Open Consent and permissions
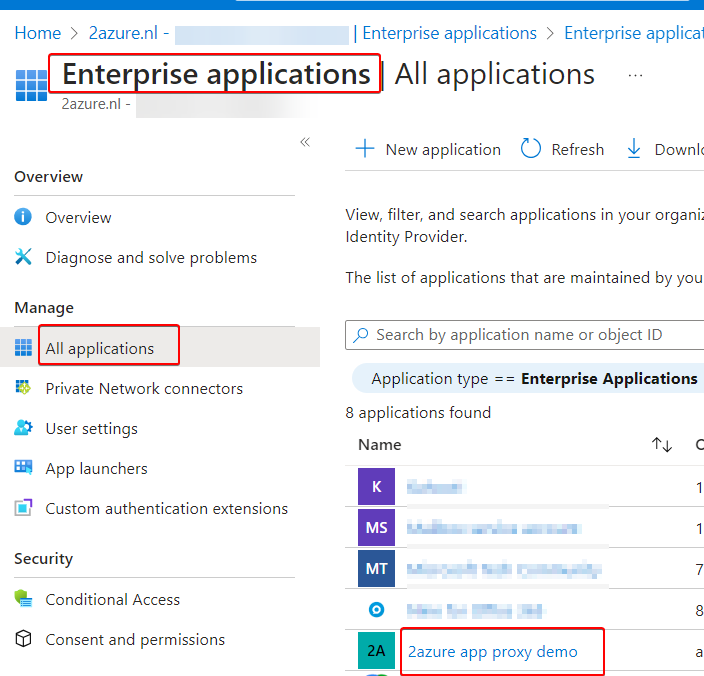The width and height of the screenshot is (704, 676). (x=135, y=640)
